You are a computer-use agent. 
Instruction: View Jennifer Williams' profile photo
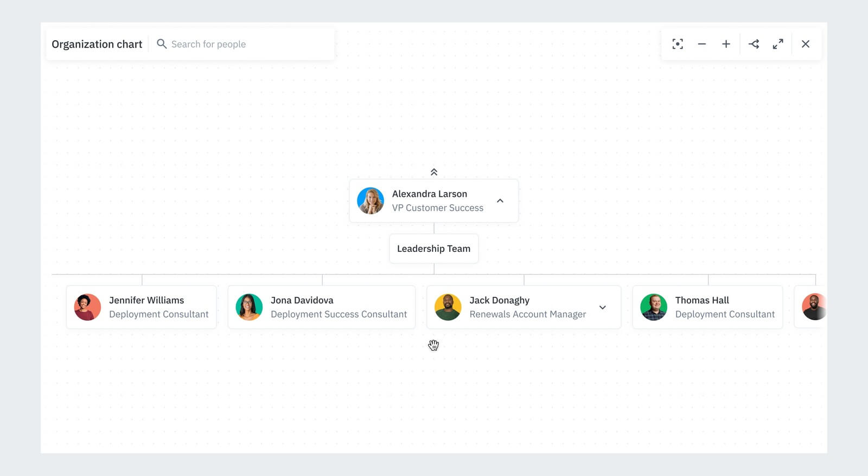(x=87, y=307)
